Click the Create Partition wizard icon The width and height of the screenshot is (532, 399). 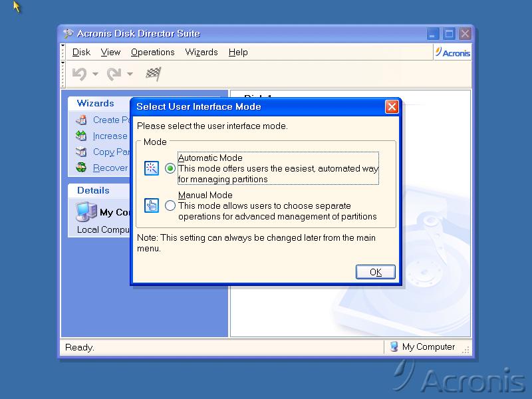(x=81, y=120)
